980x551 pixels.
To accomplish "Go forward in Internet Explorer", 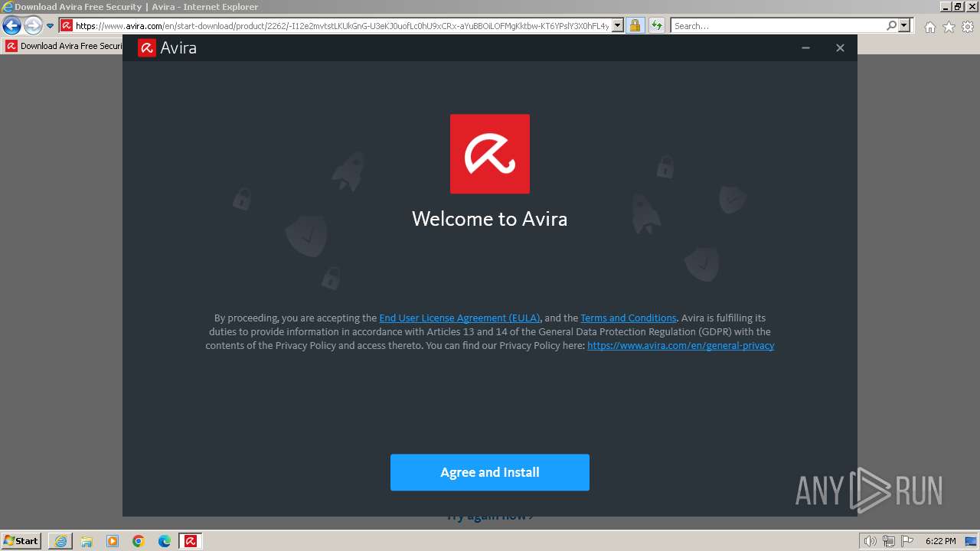I will pos(32,26).
